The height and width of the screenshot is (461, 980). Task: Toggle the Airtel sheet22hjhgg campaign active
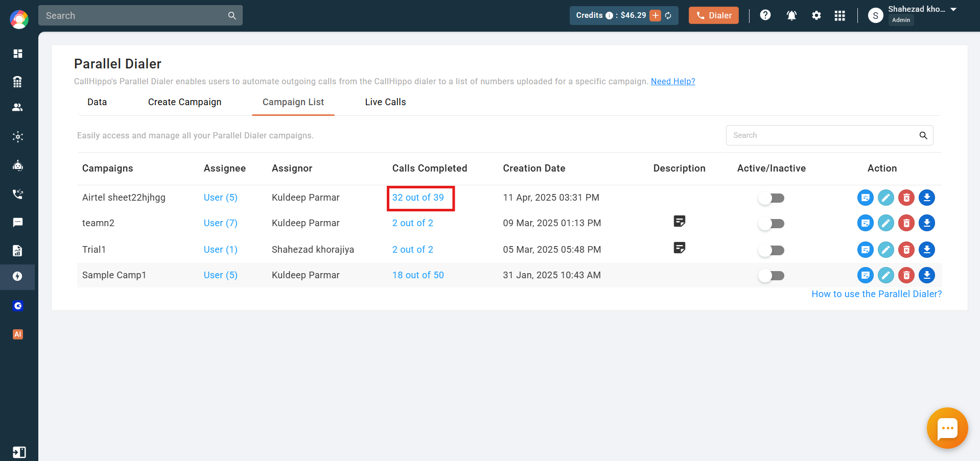pos(771,198)
